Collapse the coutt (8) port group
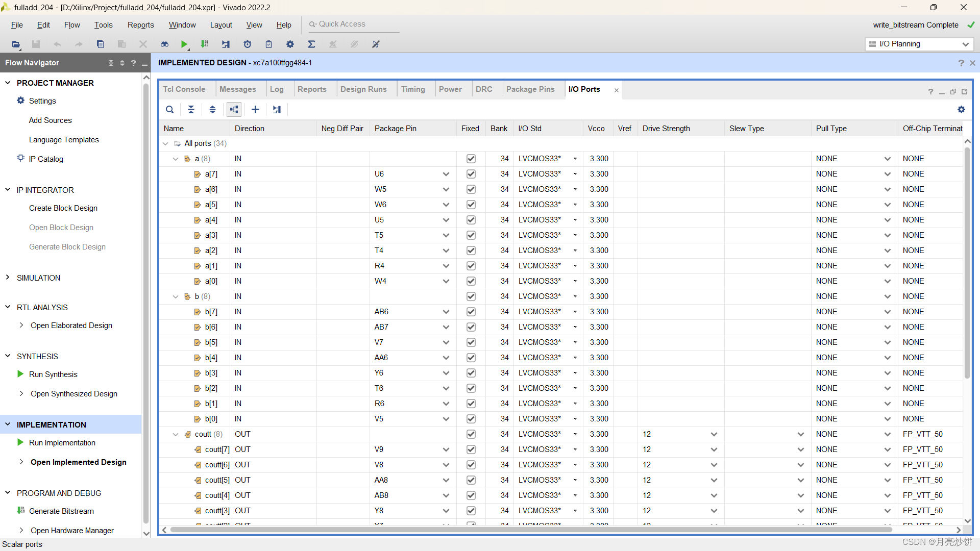Screen dimensions: 980x551 click(176, 434)
